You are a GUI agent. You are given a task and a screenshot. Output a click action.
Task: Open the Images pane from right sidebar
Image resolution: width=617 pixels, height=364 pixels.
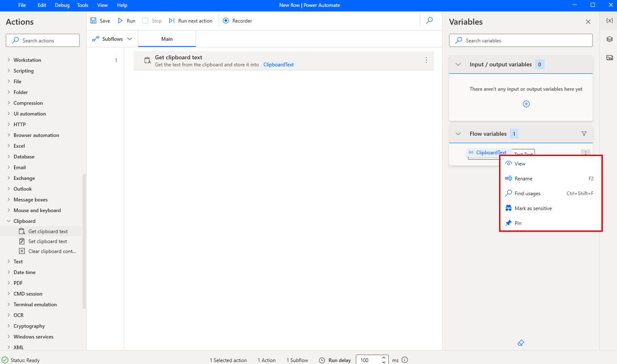tap(609, 57)
